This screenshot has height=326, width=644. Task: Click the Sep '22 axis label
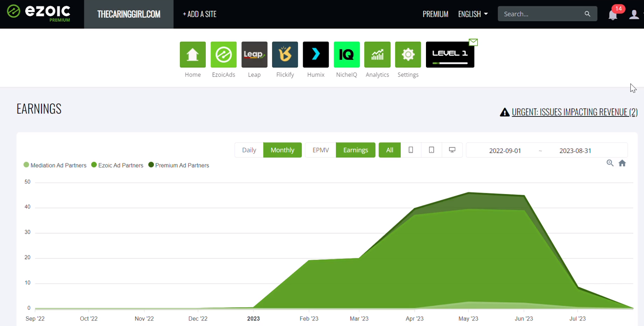point(35,318)
